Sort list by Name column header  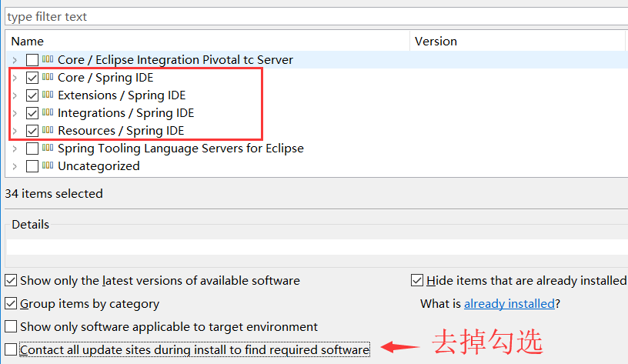click(x=28, y=42)
